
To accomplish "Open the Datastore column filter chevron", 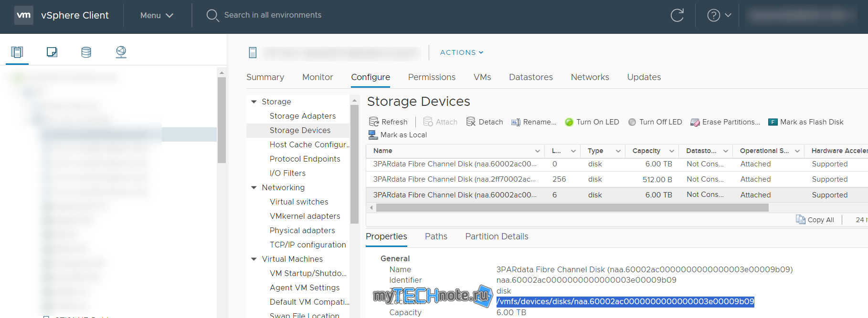I will coord(725,151).
